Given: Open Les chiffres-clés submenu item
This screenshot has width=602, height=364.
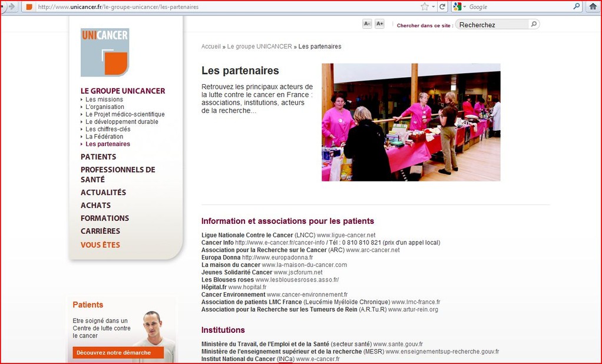Looking at the screenshot, I should (x=108, y=129).
